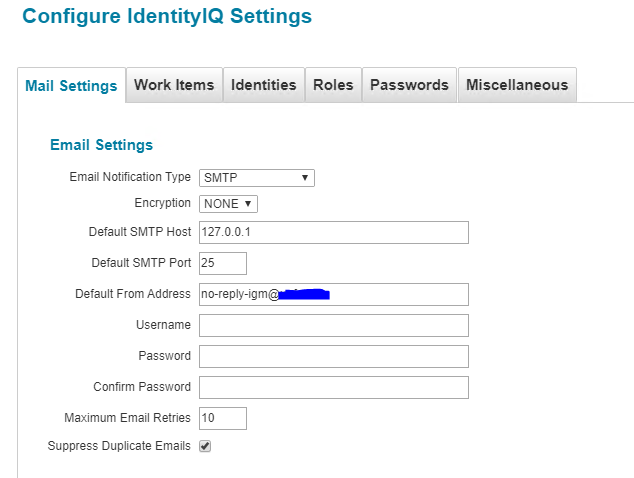Click the Default SMTP Host field
The image size is (634, 478).
click(x=333, y=233)
